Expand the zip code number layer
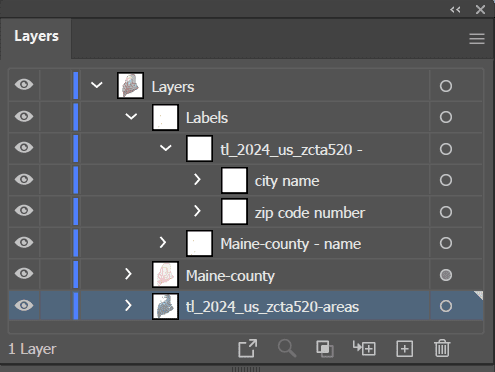This screenshot has width=495, height=372. [x=197, y=211]
